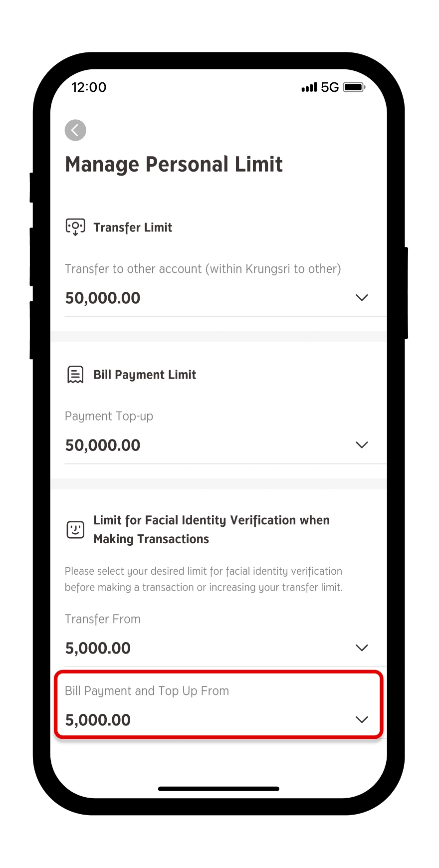This screenshot has width=439, height=868.
Task: Tap the 12:00 clock in status bar
Action: (89, 87)
